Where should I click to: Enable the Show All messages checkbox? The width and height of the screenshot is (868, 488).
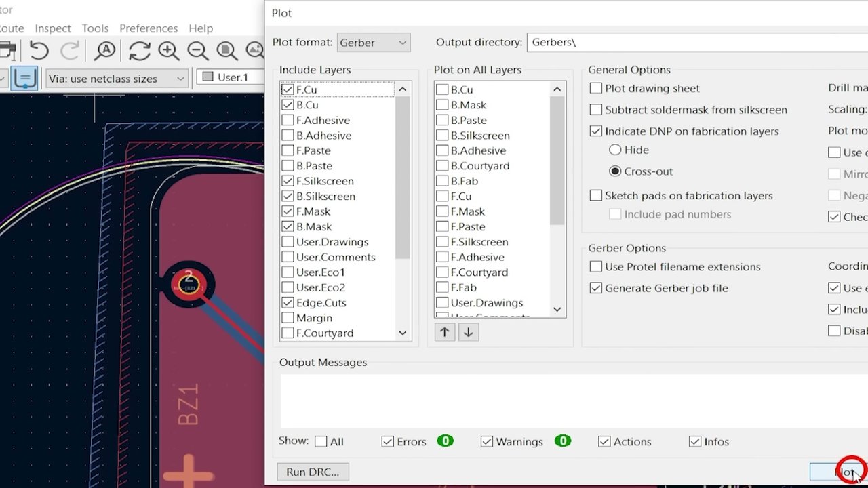point(321,441)
